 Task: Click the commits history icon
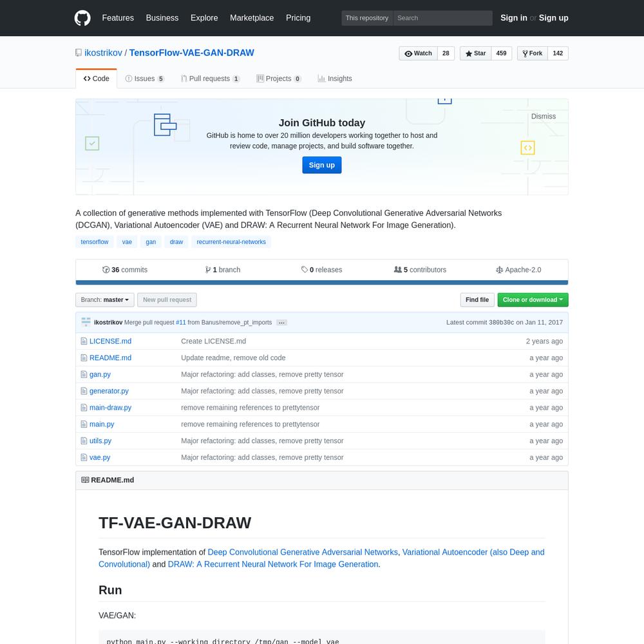pyautogui.click(x=106, y=270)
